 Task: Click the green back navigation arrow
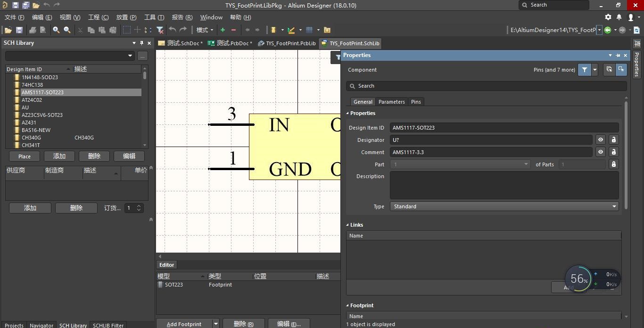pyautogui.click(x=608, y=30)
